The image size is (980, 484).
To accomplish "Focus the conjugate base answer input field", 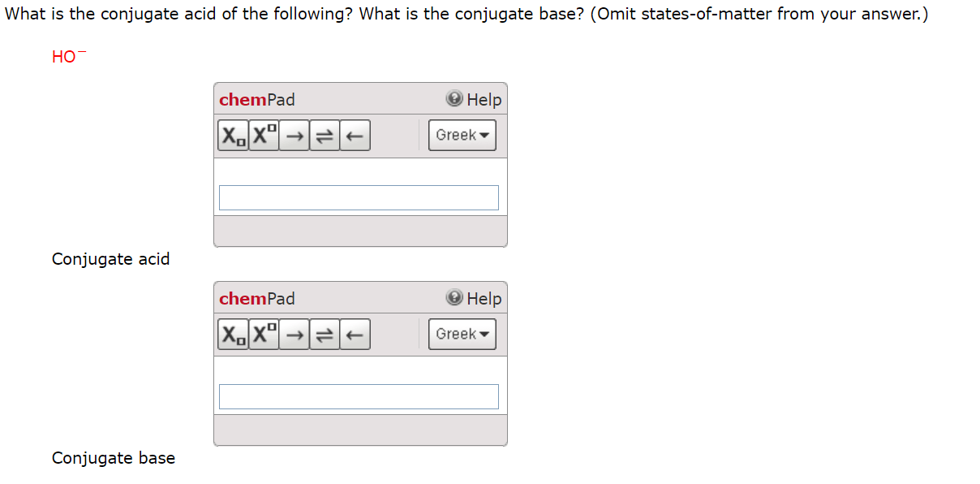I will (359, 396).
